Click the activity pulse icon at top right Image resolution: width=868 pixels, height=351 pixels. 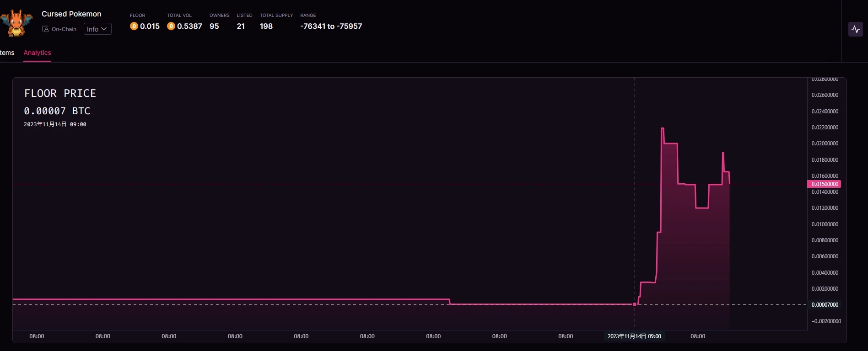click(x=855, y=29)
